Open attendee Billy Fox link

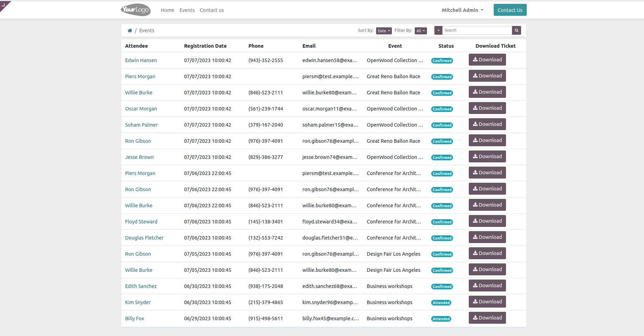coord(134,318)
